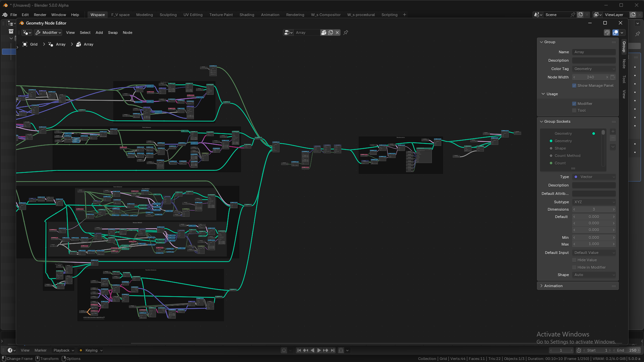This screenshot has width=644, height=362.
Task: Toggle the node editor overlays icon
Action: (x=615, y=33)
